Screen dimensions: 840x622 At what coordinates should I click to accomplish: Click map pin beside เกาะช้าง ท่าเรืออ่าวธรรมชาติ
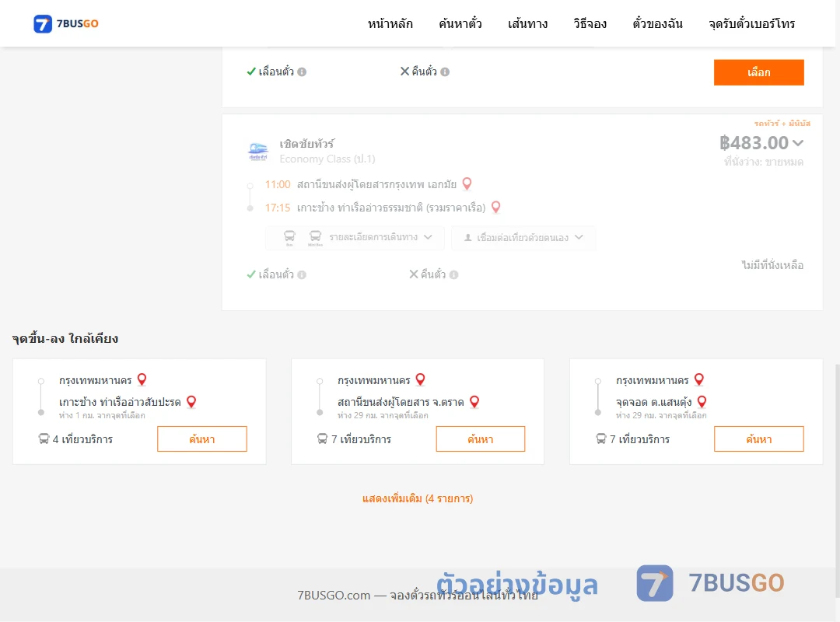(x=496, y=207)
